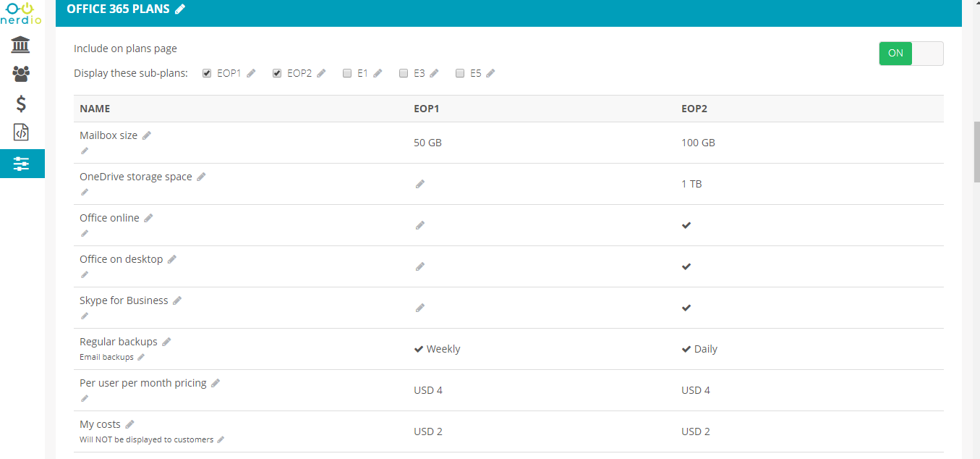Edit EOP1 value for Skype for Business
Viewport: 980px width, 459px height.
tap(420, 308)
